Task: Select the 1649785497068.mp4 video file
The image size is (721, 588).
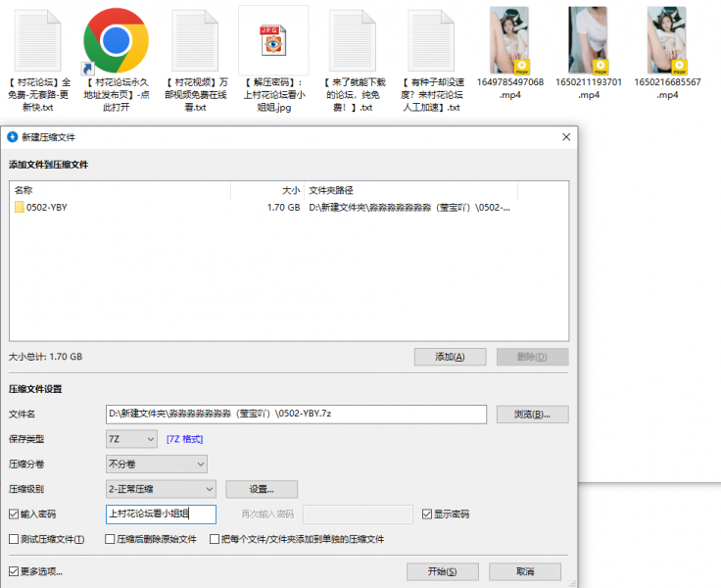Action: click(x=509, y=41)
